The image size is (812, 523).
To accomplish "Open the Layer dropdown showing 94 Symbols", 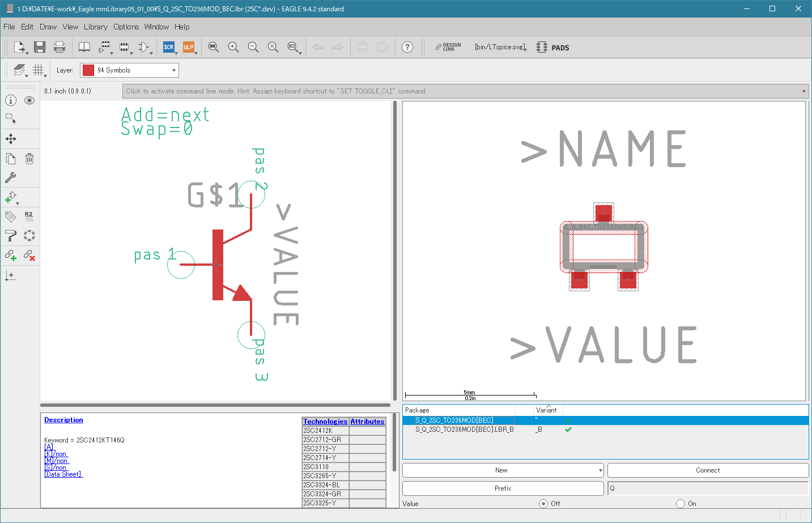I will tap(174, 70).
